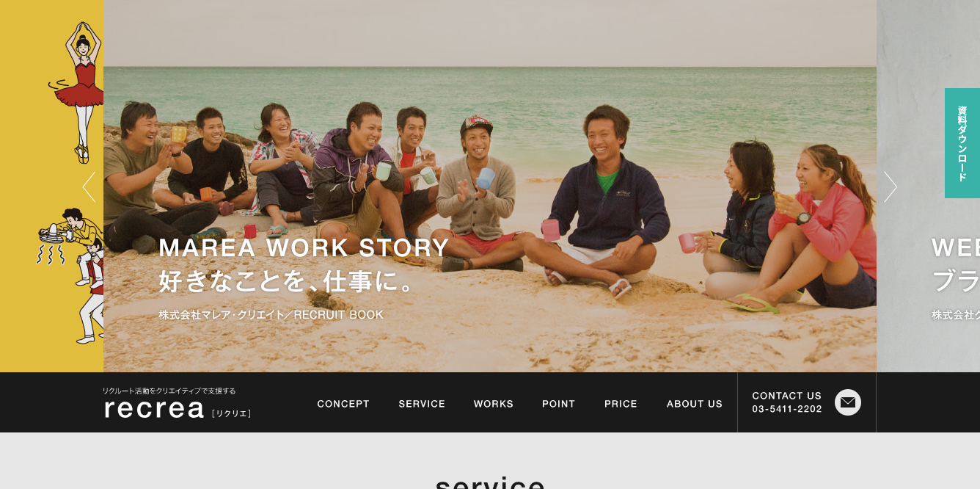Open the SERVICE menu item
This screenshot has width=980, height=489.
(x=422, y=404)
